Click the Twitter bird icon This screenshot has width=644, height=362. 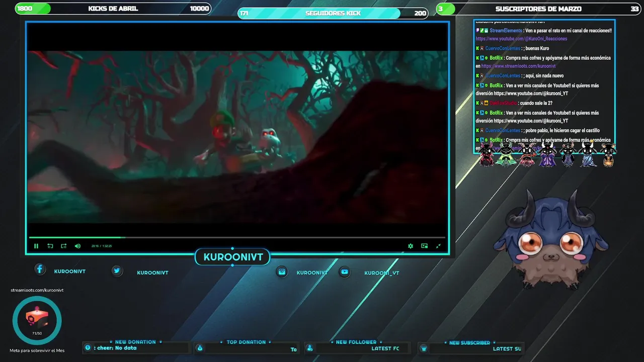pos(117,270)
